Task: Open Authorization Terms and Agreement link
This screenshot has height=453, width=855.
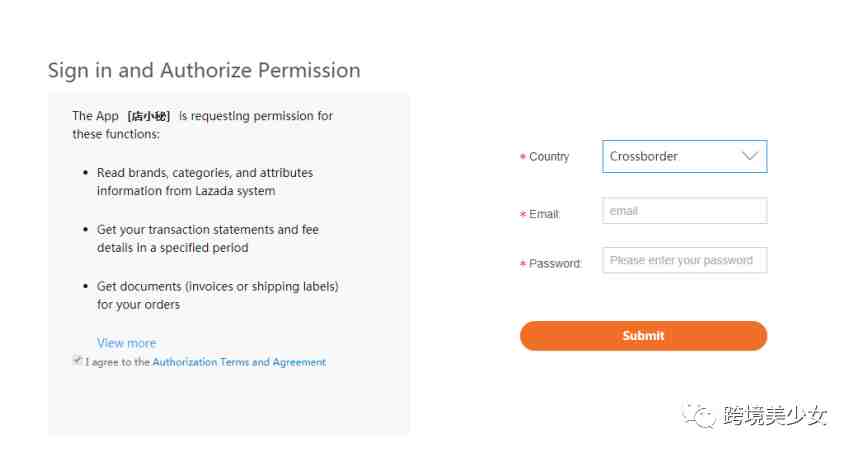Action: click(x=239, y=362)
